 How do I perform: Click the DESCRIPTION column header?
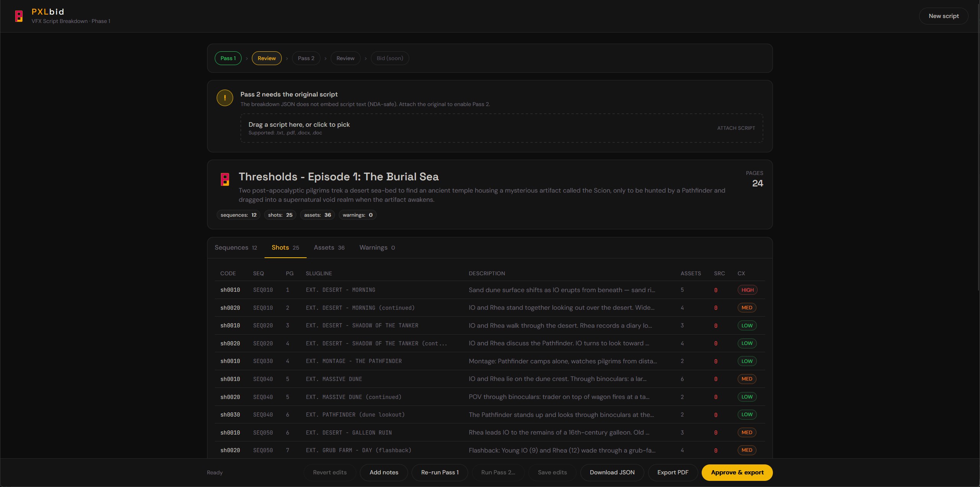(x=487, y=273)
